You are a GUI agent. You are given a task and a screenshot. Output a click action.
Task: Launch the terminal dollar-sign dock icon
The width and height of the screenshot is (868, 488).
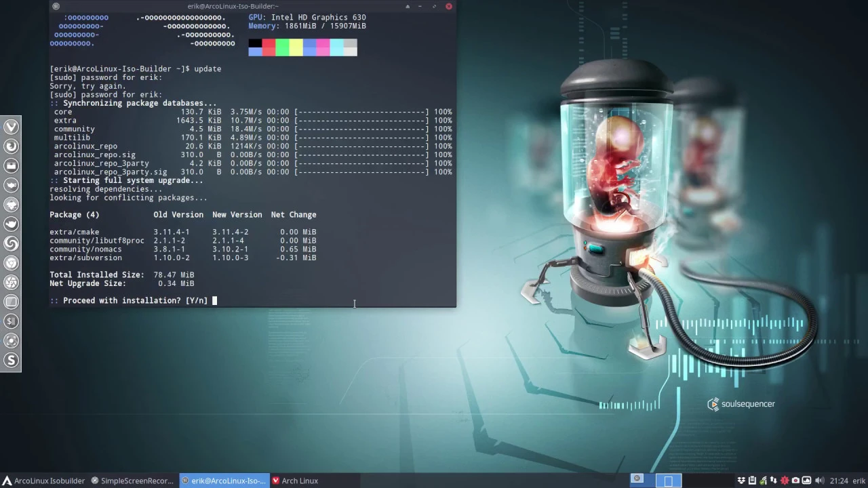[11, 321]
